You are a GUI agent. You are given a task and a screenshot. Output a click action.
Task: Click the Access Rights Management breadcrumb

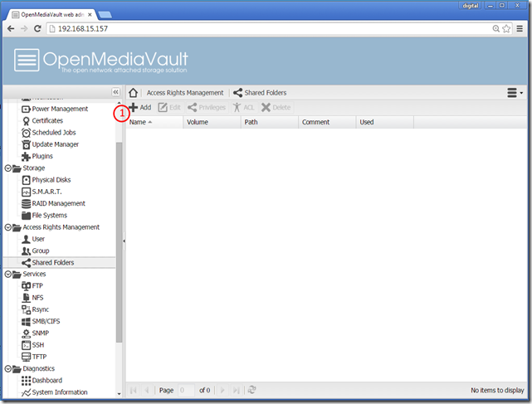(x=185, y=93)
